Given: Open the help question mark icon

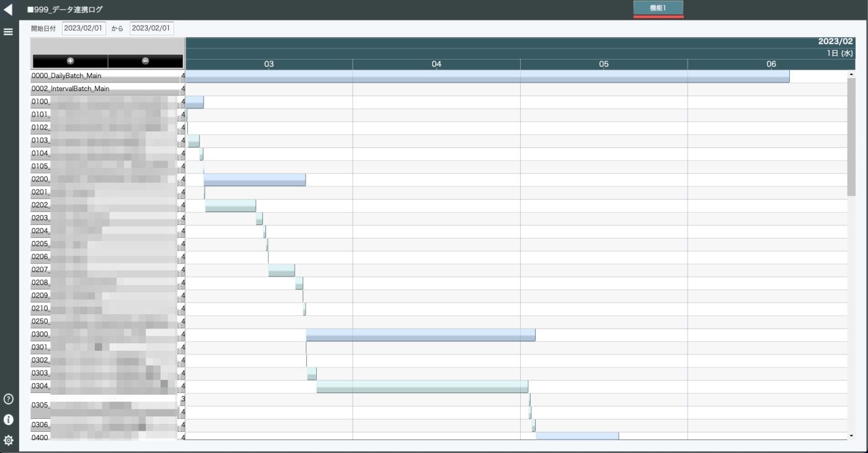Looking at the screenshot, I should (9, 399).
